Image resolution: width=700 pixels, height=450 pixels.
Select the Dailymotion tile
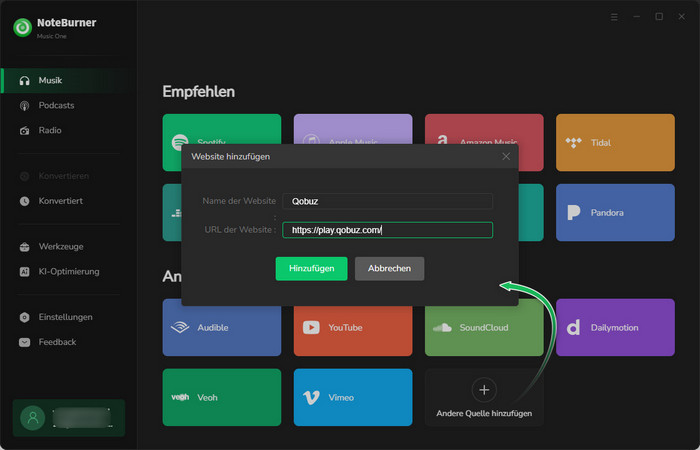pyautogui.click(x=615, y=327)
